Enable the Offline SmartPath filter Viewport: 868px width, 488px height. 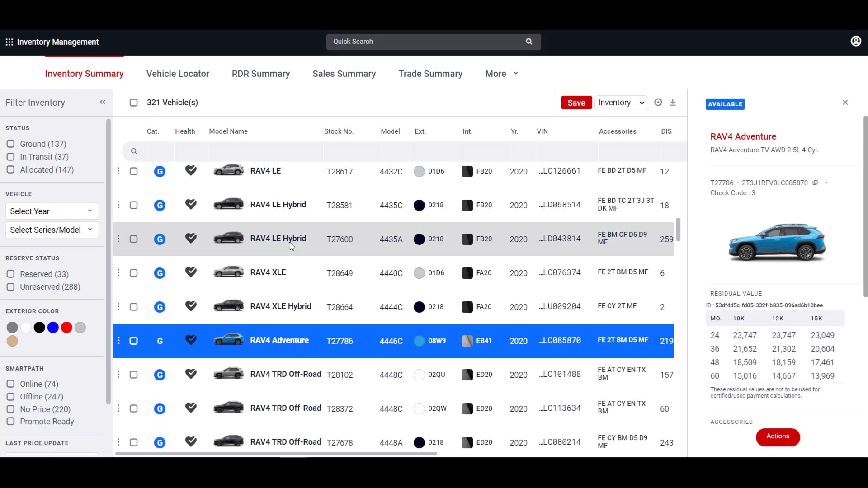10,397
